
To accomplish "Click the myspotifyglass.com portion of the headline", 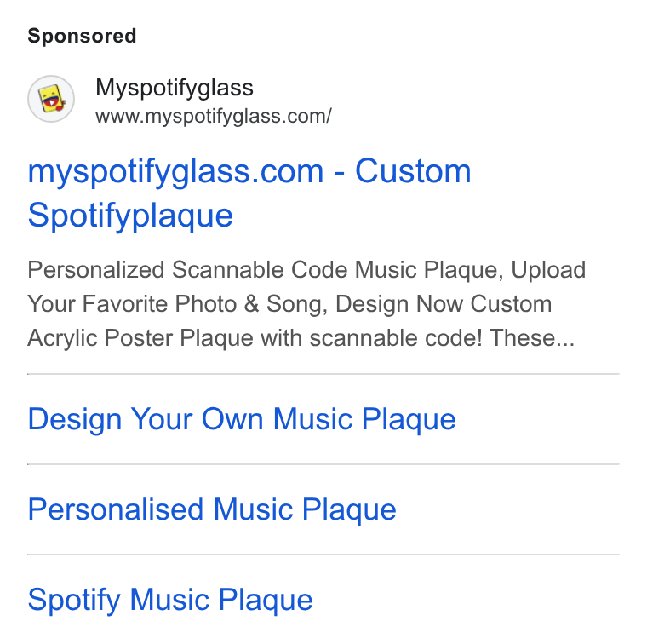I will coord(175,171).
